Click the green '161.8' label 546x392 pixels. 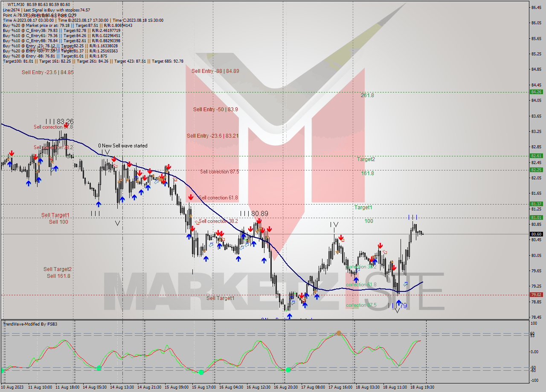367,173
